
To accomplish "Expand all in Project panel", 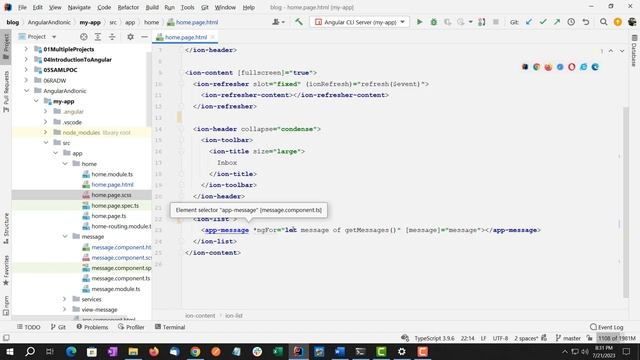I will point(98,37).
